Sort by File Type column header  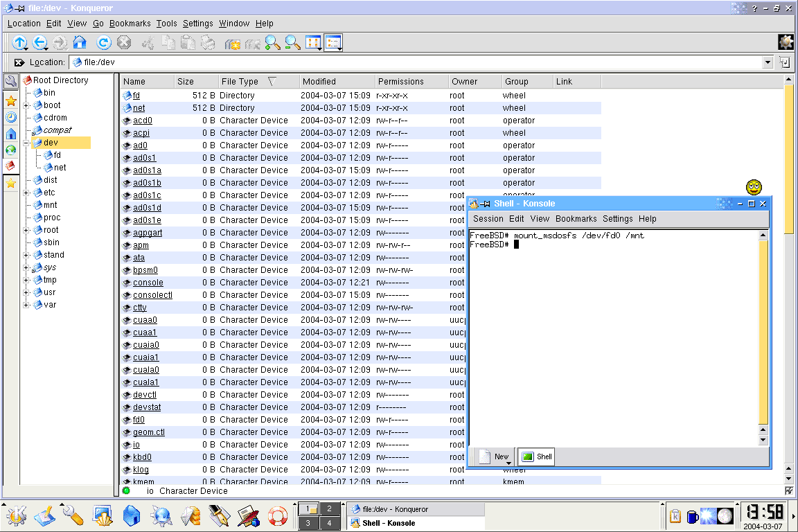coord(258,82)
